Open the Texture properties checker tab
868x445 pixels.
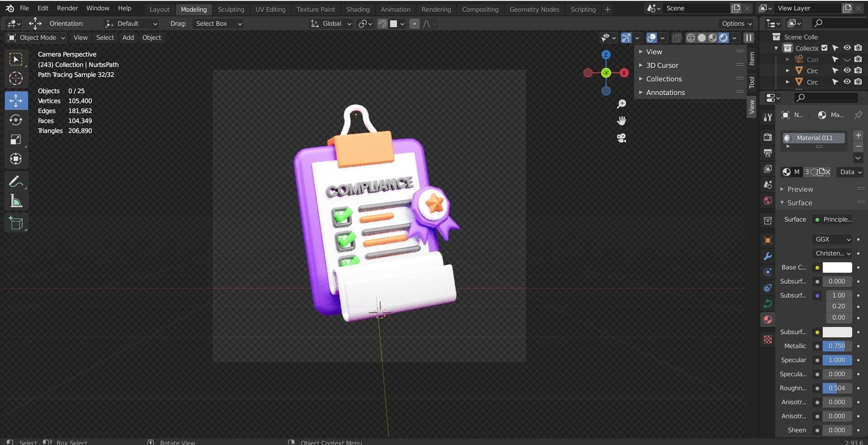point(768,339)
